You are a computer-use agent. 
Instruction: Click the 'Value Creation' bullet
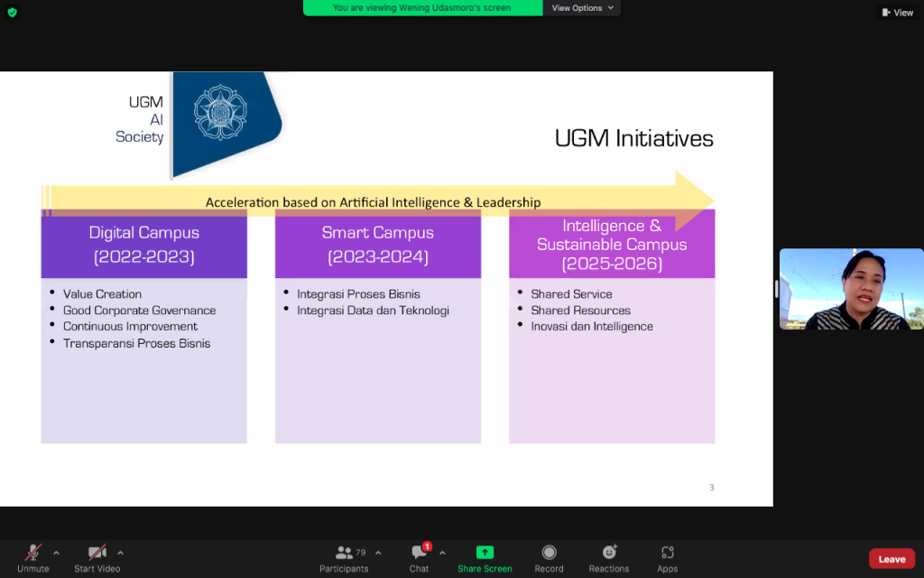pyautogui.click(x=102, y=294)
